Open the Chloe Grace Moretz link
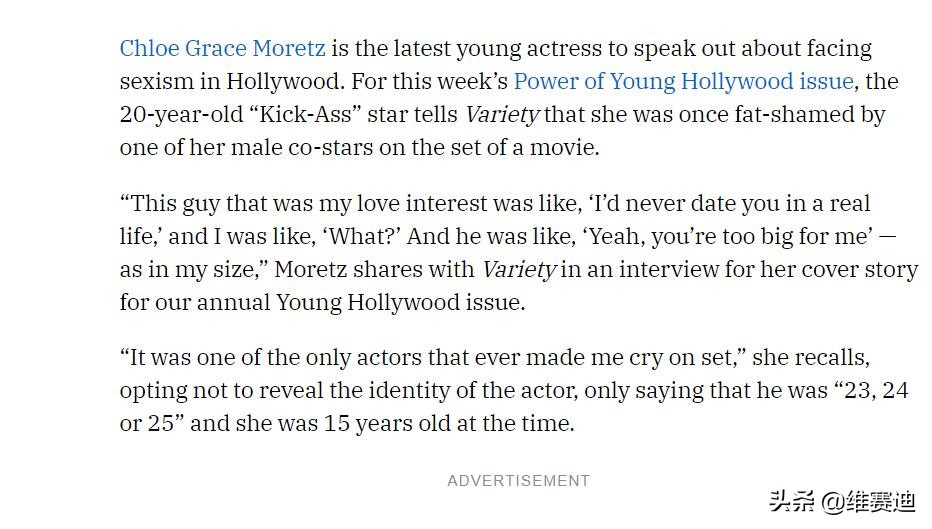 [222, 48]
